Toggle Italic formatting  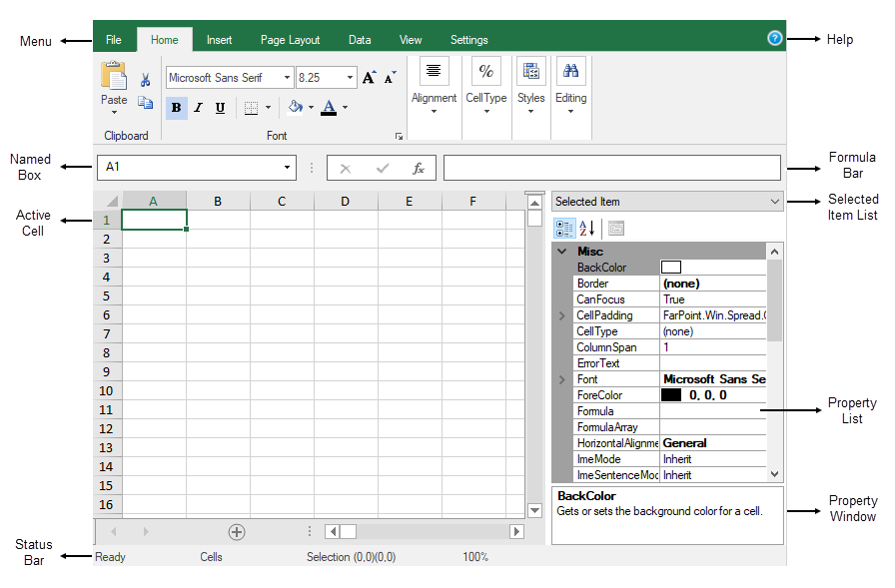pyautogui.click(x=198, y=107)
